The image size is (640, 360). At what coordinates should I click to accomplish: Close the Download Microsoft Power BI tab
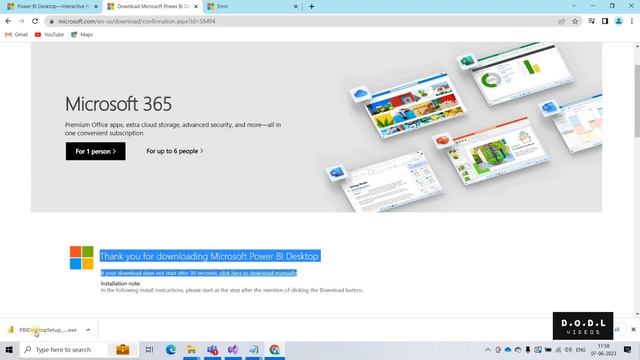coord(196,7)
